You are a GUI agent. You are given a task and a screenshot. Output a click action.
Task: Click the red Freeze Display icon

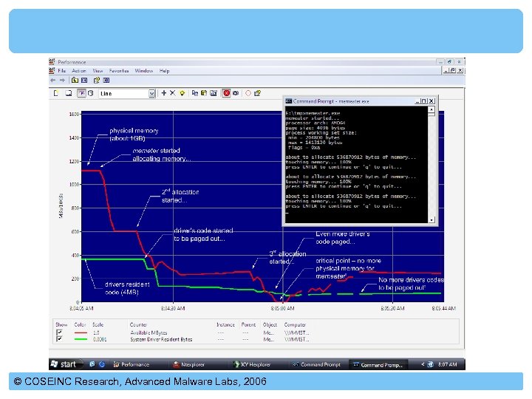click(x=226, y=93)
